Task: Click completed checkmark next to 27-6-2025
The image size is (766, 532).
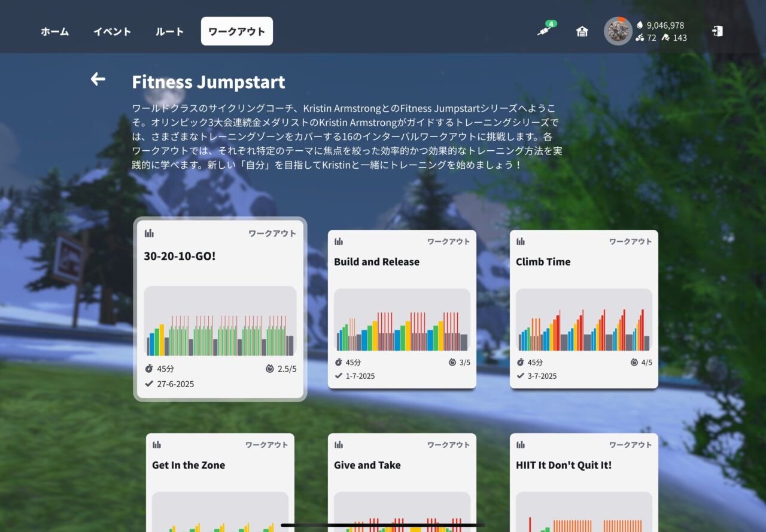Action: (x=149, y=384)
